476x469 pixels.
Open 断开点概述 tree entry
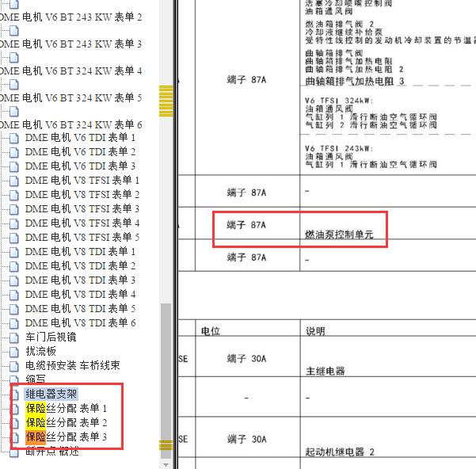[x=52, y=451]
